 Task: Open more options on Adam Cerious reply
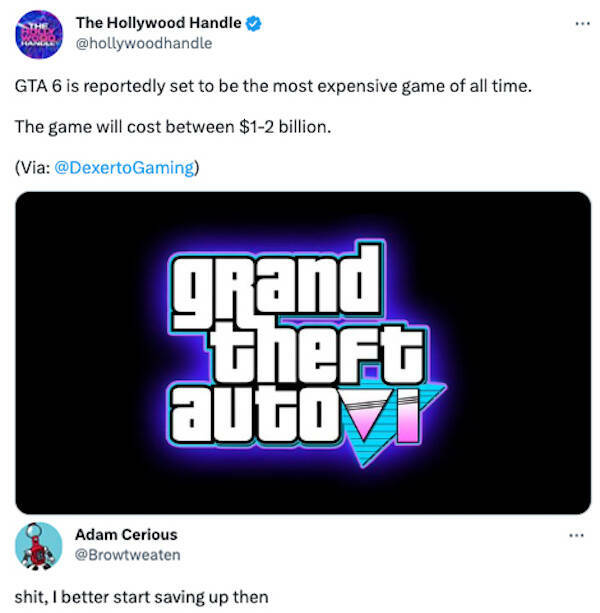coord(577,535)
